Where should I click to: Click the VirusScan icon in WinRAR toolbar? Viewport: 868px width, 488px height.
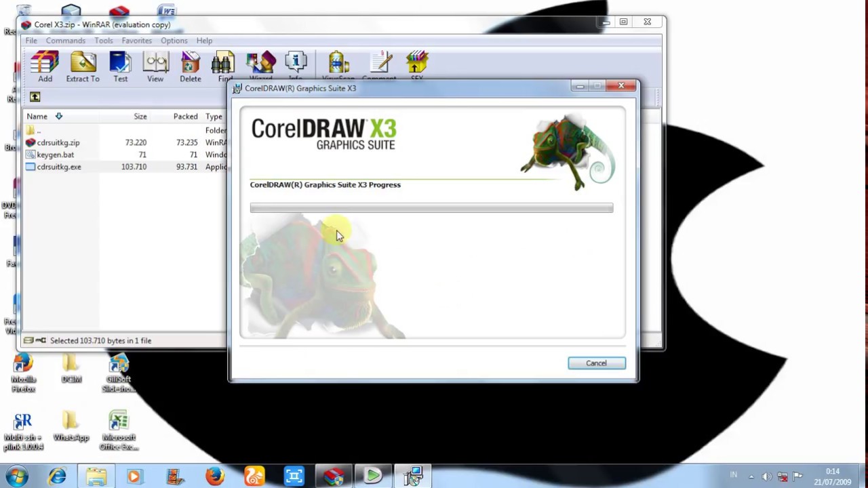click(x=338, y=66)
